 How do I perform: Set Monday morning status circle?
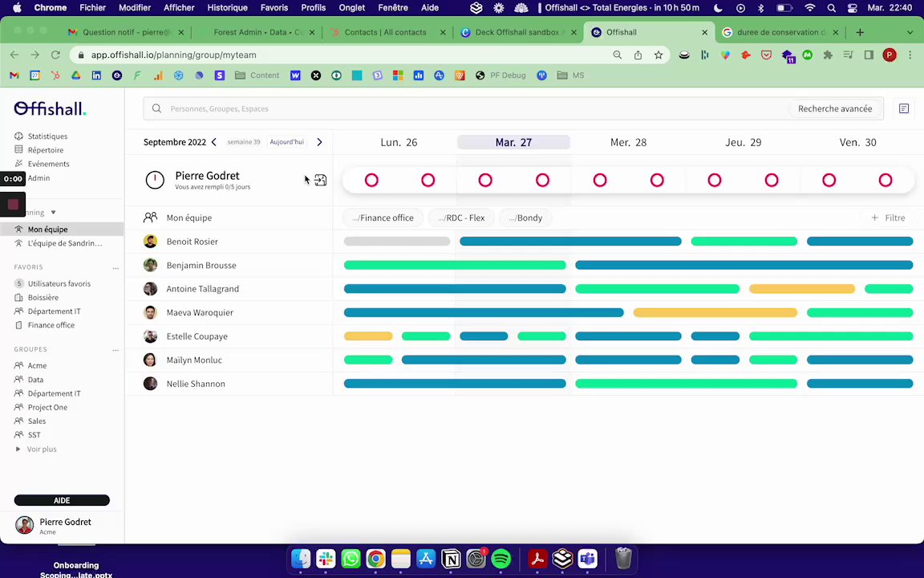(371, 181)
